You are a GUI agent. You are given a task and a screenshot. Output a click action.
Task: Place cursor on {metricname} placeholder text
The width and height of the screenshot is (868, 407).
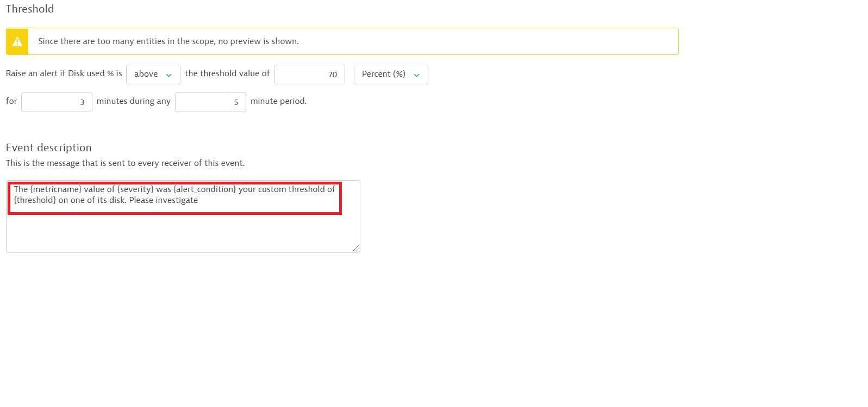pos(56,189)
